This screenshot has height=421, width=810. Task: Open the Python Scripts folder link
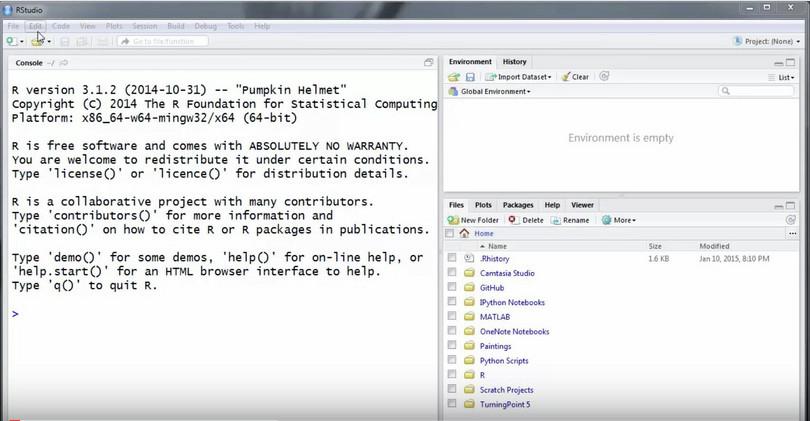[x=505, y=360]
